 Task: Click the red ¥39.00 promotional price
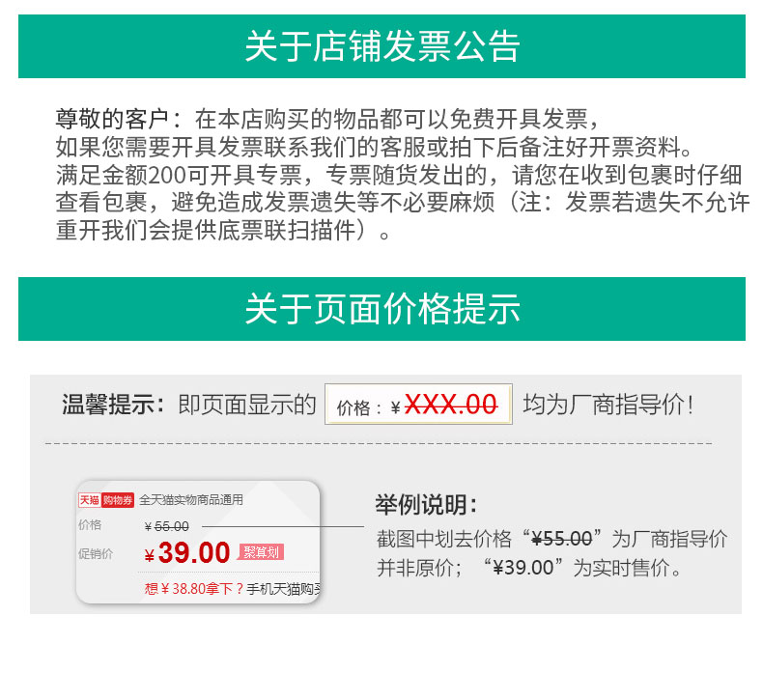[x=187, y=553]
